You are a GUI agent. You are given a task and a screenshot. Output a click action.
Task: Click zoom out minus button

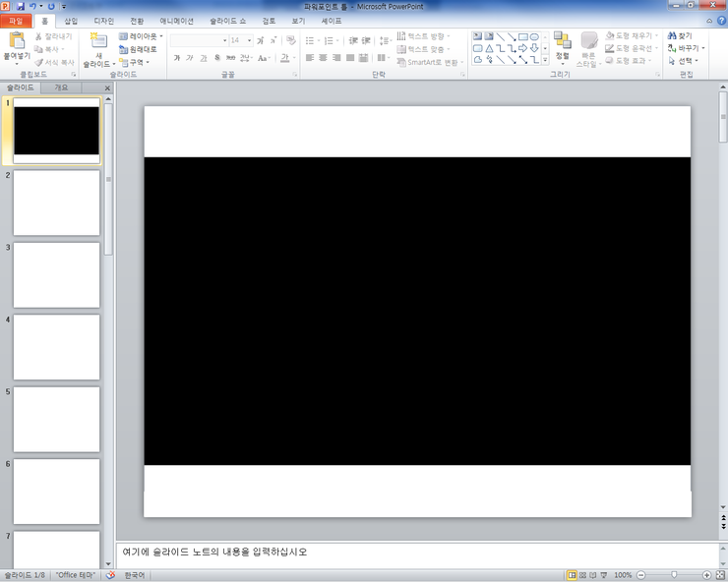click(641, 575)
